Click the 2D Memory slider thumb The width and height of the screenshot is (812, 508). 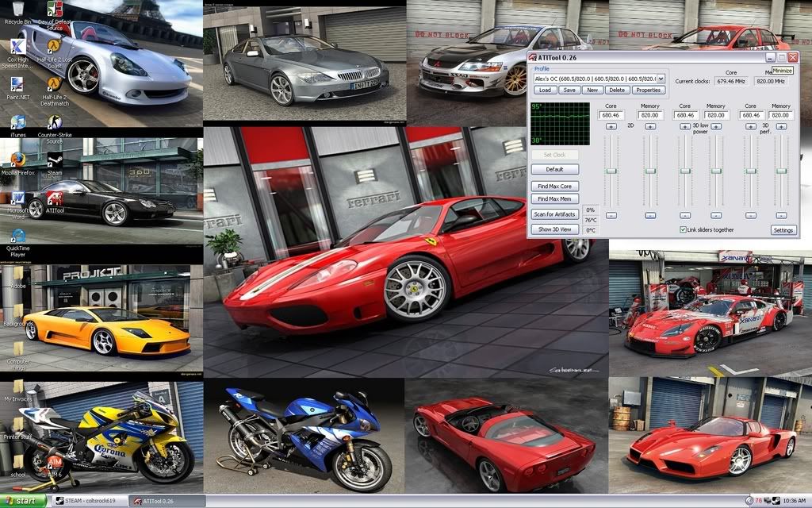pyautogui.click(x=650, y=171)
